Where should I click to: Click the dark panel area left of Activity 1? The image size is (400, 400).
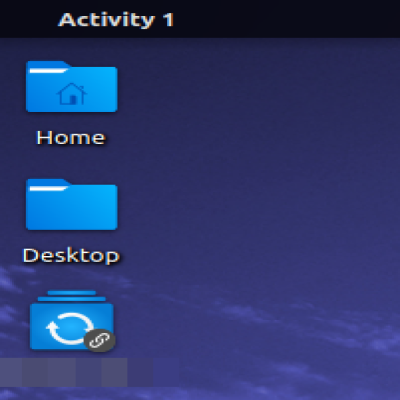point(28,19)
